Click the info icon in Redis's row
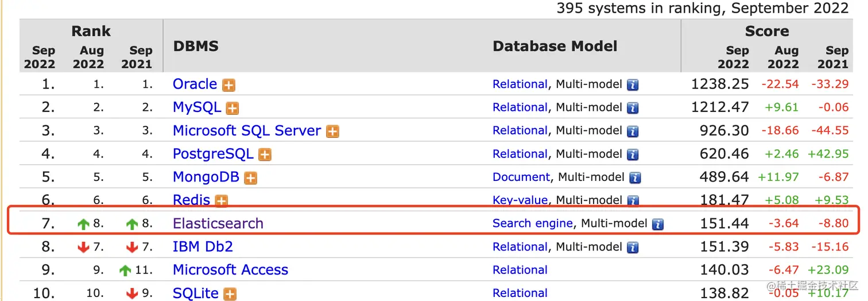Viewport: 868px width, 301px height. [x=633, y=201]
